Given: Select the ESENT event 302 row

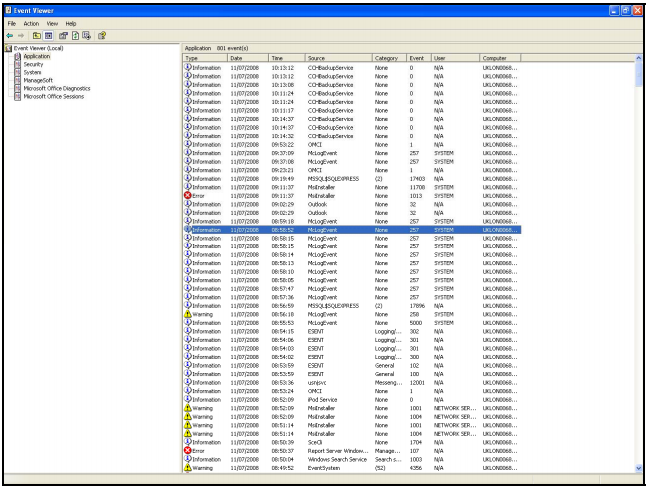Looking at the screenshot, I should click(x=352, y=331).
